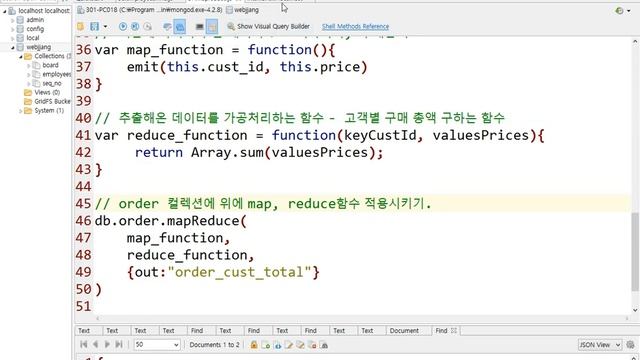The image size is (640, 360).
Task: Click the last icon in the document actions group
Action: [x=324, y=345]
